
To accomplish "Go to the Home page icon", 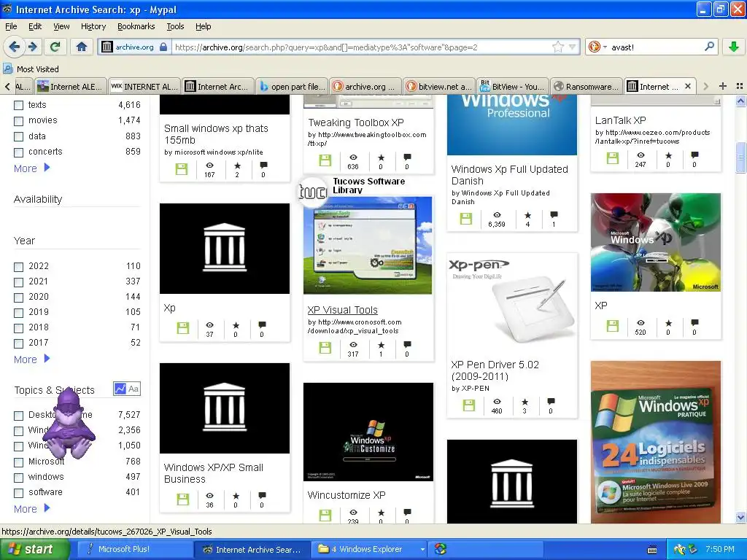I will click(82, 47).
